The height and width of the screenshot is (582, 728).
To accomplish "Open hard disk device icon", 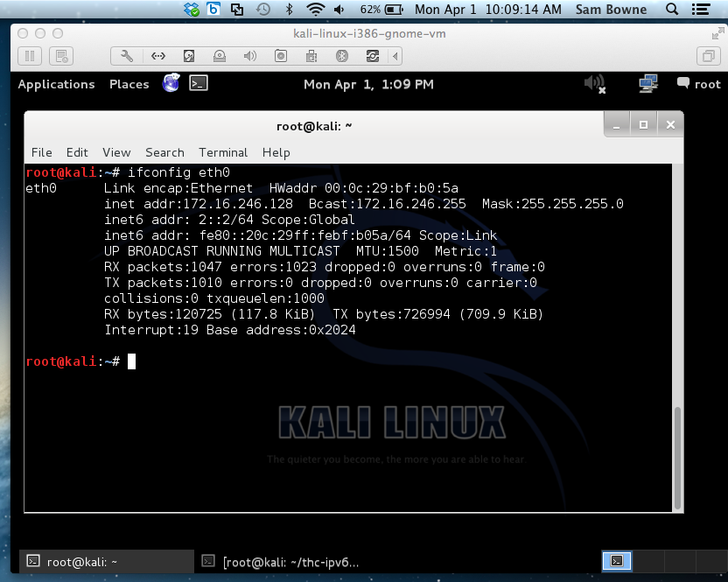I will tap(188, 56).
